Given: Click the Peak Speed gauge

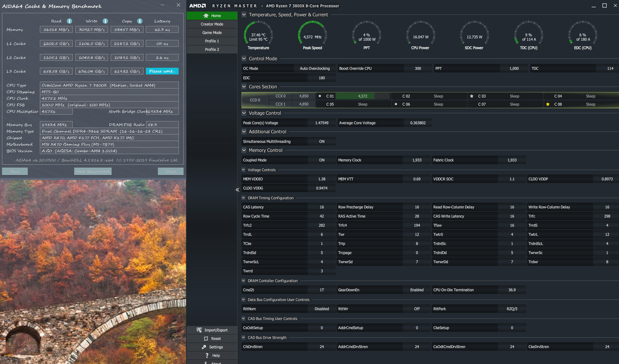Looking at the screenshot, I should pyautogui.click(x=312, y=36).
